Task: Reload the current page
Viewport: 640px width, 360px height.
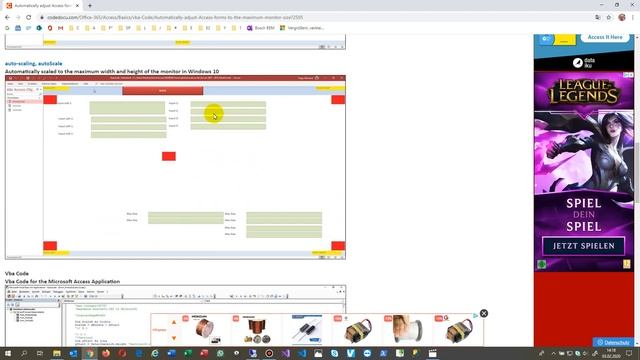Action: pos(29,17)
